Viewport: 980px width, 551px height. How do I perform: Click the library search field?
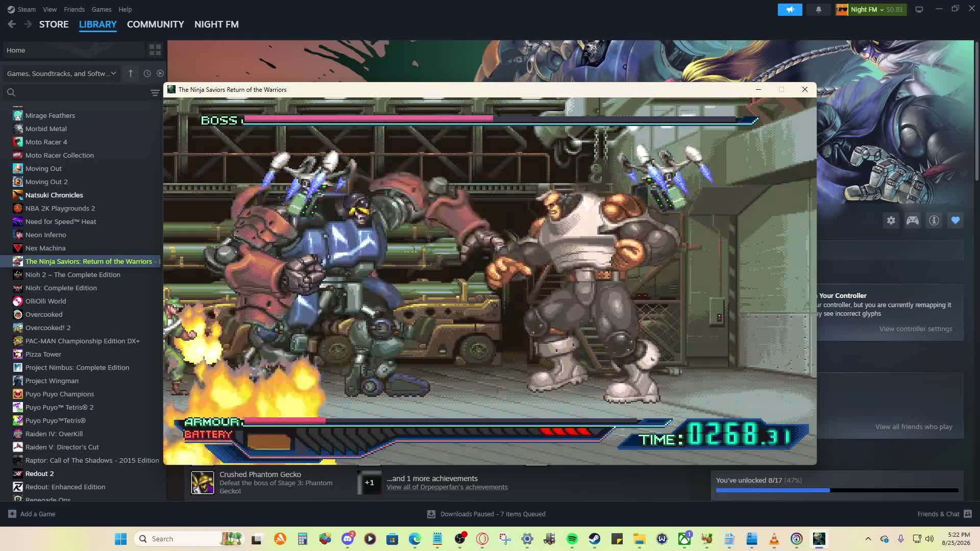77,92
